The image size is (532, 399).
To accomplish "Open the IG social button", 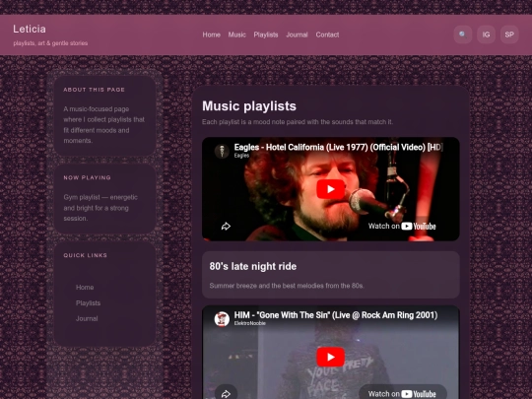I will click(486, 34).
